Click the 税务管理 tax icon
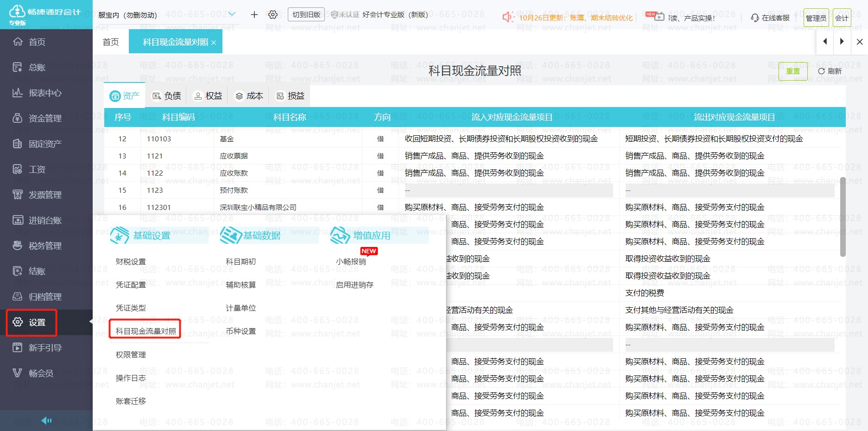 coord(18,246)
